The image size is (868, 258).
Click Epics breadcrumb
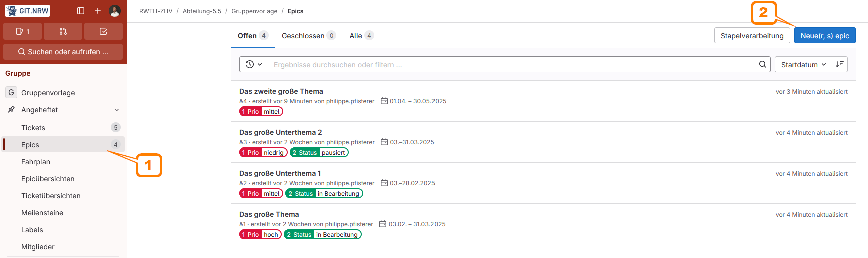click(x=295, y=11)
